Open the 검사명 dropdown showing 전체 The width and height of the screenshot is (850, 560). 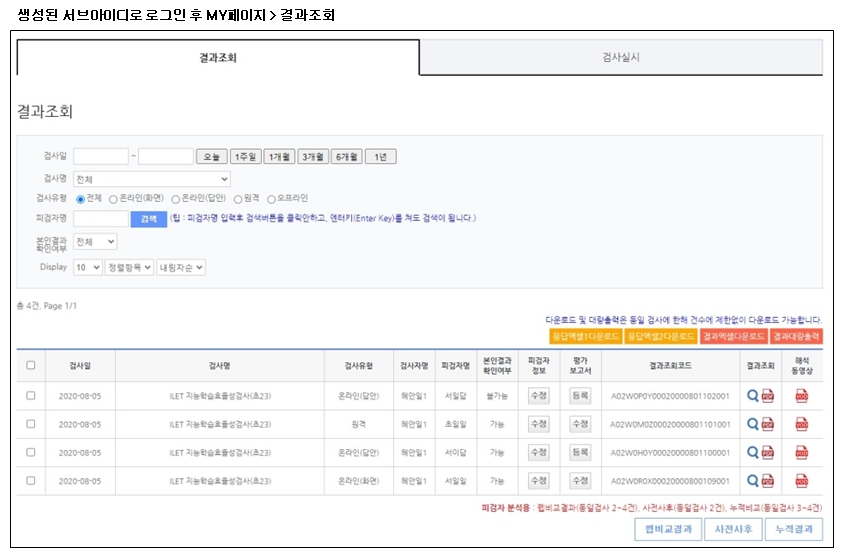152,178
